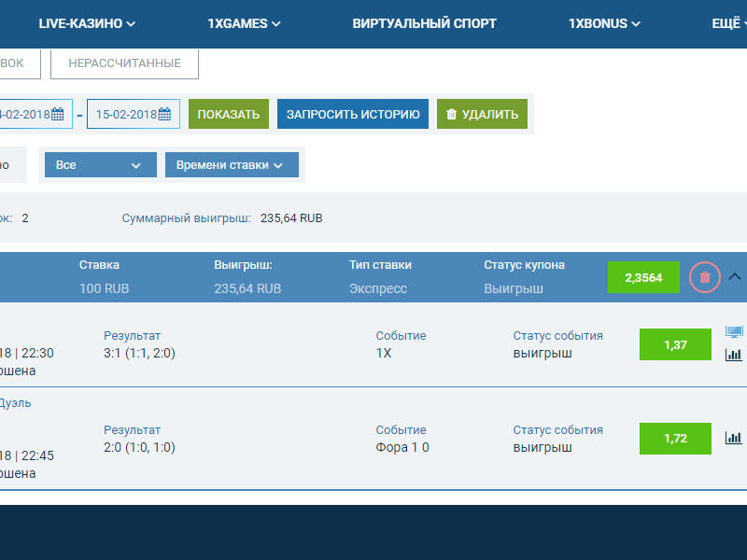
Task: Open the ЕЩЁ menu
Action: 726,23
